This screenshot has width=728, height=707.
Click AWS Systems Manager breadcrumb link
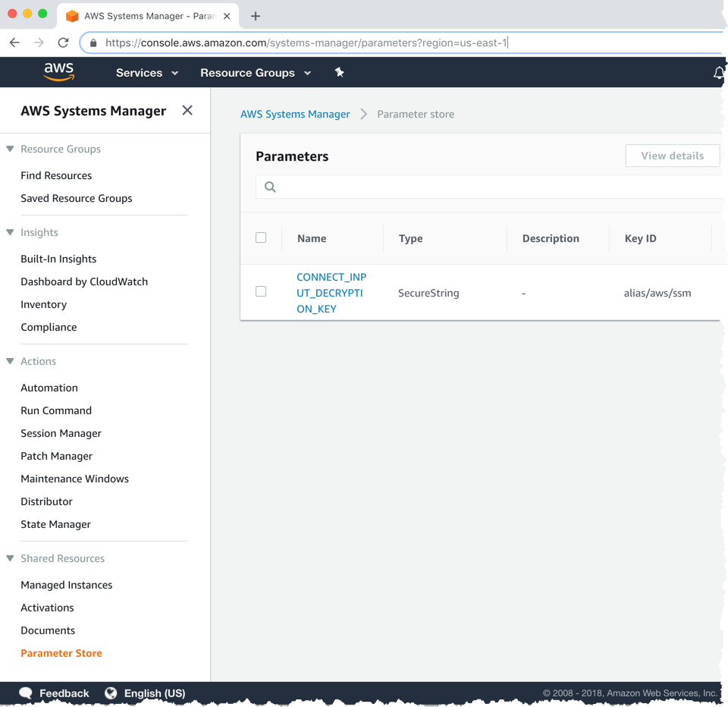pyautogui.click(x=295, y=114)
